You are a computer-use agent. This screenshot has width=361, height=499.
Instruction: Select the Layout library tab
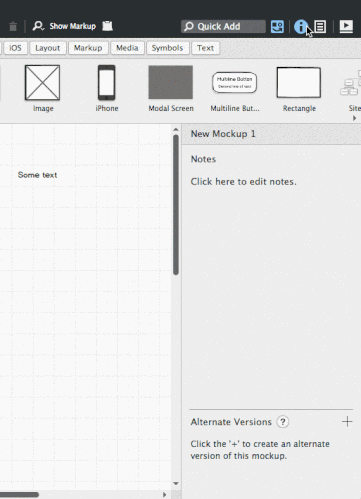(x=48, y=48)
